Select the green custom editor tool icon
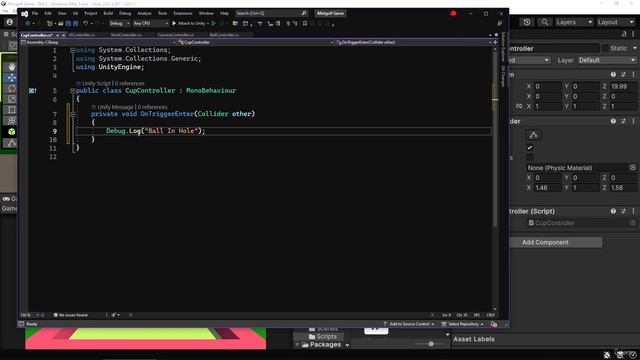640x360 pixels. (x=11, y=131)
